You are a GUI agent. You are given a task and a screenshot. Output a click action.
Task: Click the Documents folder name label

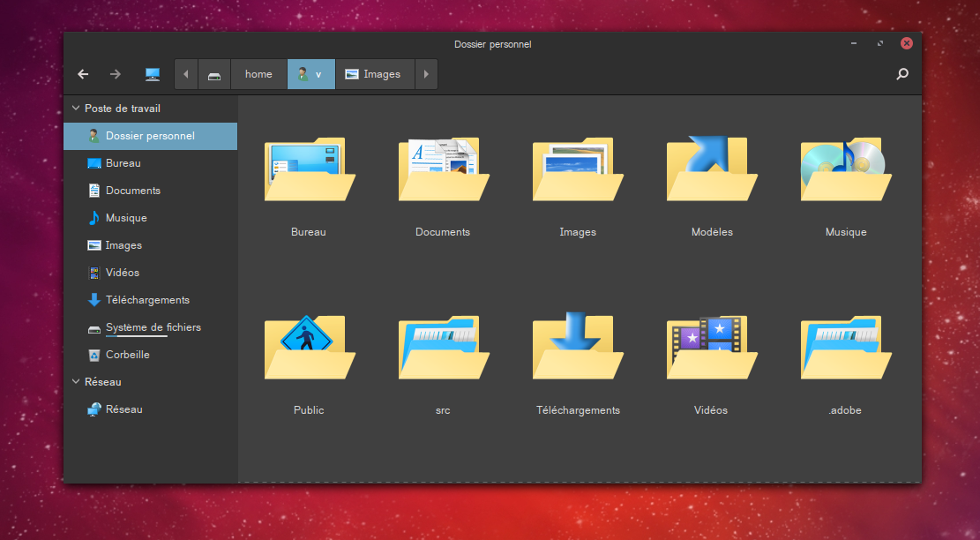coord(443,232)
